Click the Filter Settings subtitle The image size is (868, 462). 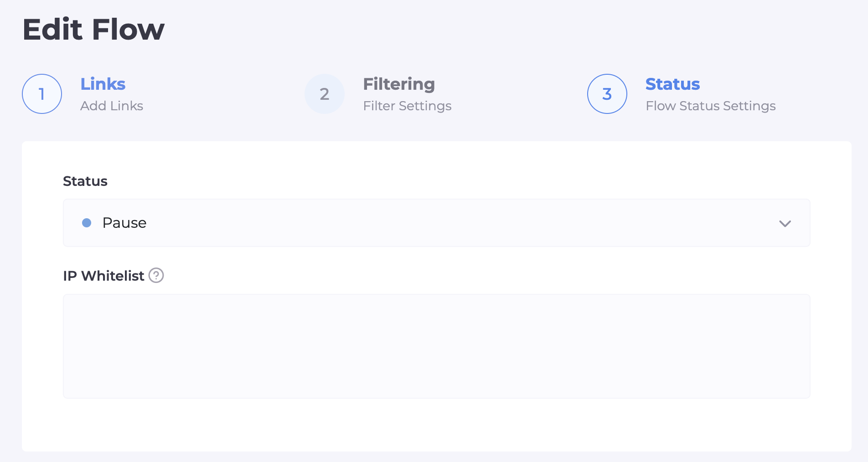tap(407, 106)
